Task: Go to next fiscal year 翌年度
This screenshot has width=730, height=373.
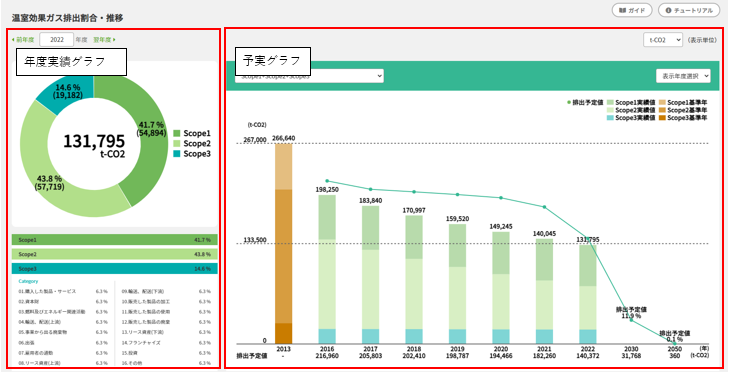Action: tap(105, 40)
